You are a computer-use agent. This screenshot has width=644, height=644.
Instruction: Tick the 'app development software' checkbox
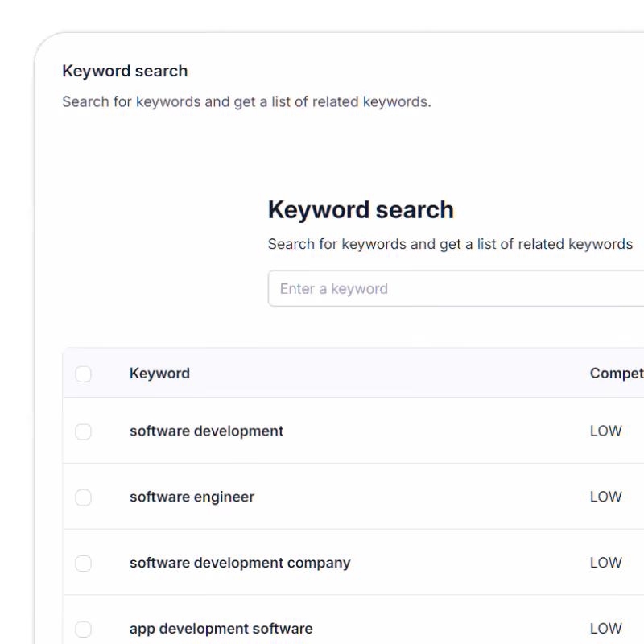point(84,629)
